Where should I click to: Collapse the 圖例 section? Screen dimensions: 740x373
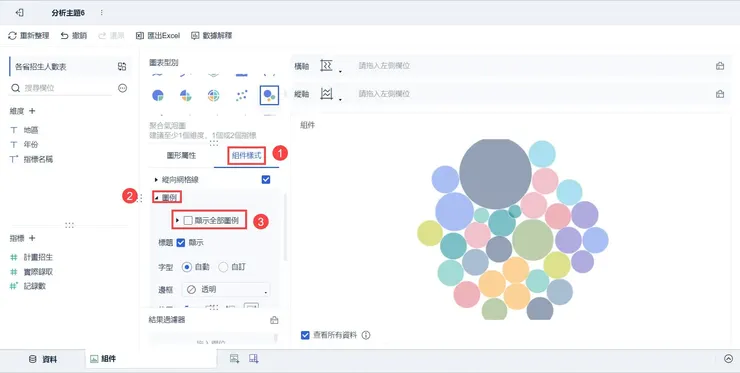[x=156, y=198]
